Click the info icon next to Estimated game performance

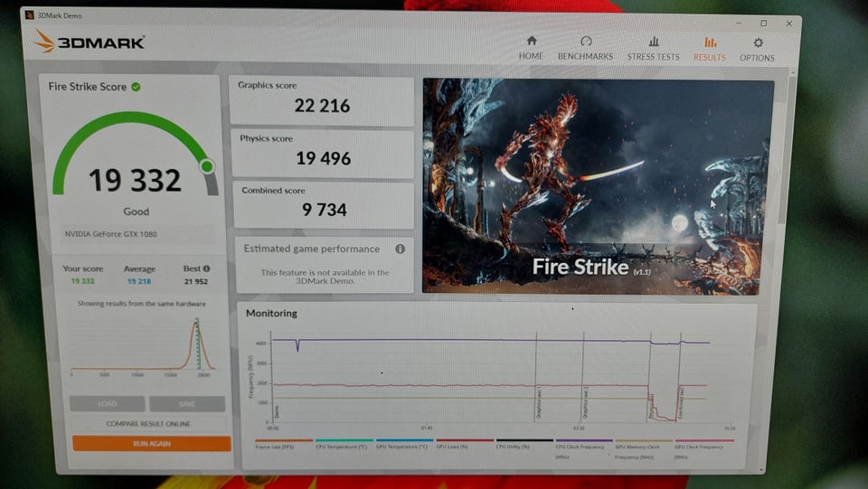400,249
